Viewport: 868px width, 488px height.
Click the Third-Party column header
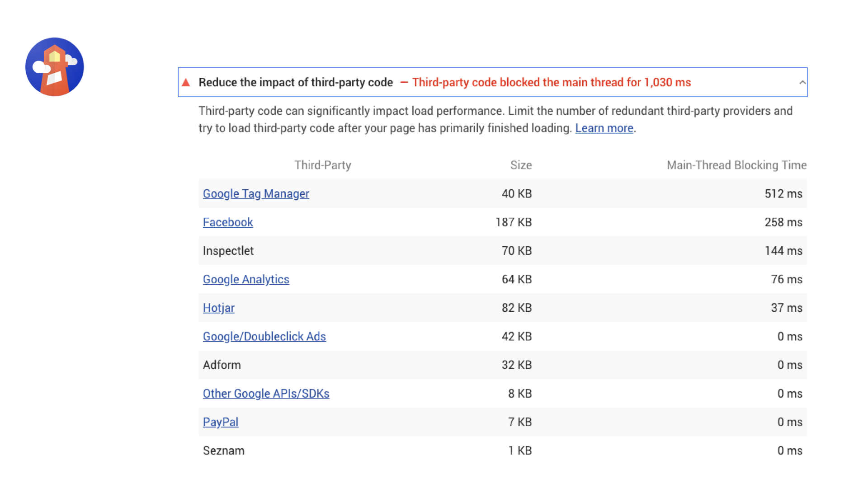[323, 165]
